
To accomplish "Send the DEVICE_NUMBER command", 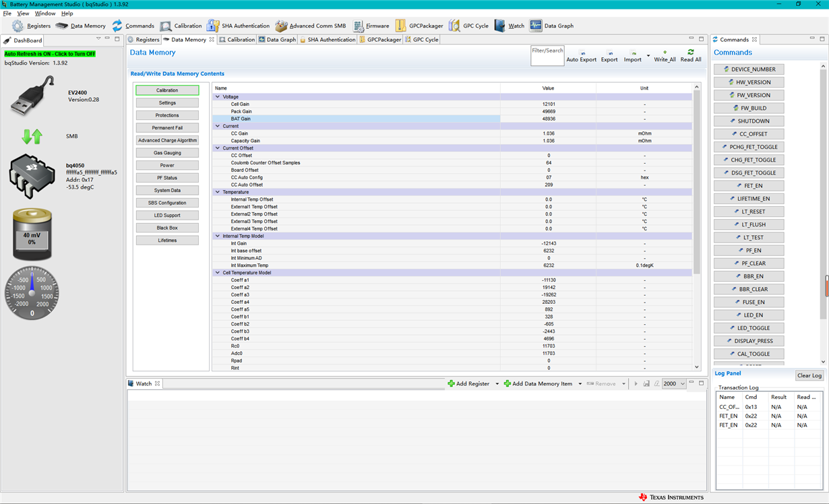I will (x=749, y=69).
